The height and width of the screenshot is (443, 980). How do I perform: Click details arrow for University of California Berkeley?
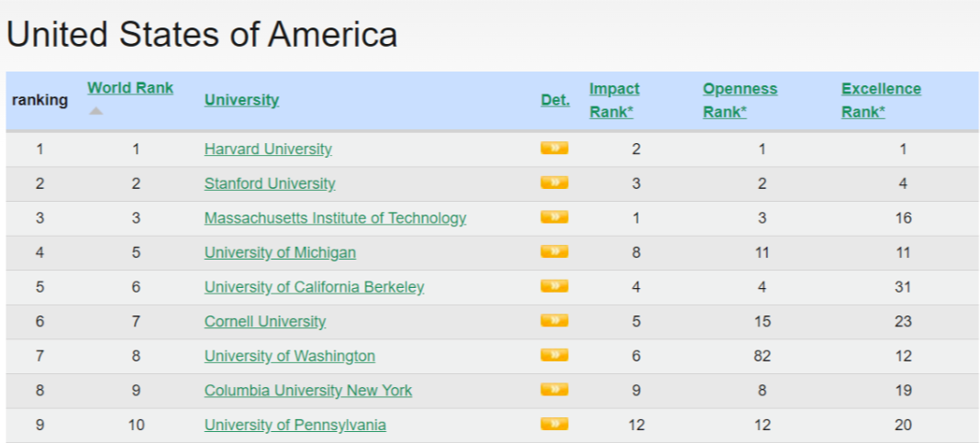coord(554,285)
